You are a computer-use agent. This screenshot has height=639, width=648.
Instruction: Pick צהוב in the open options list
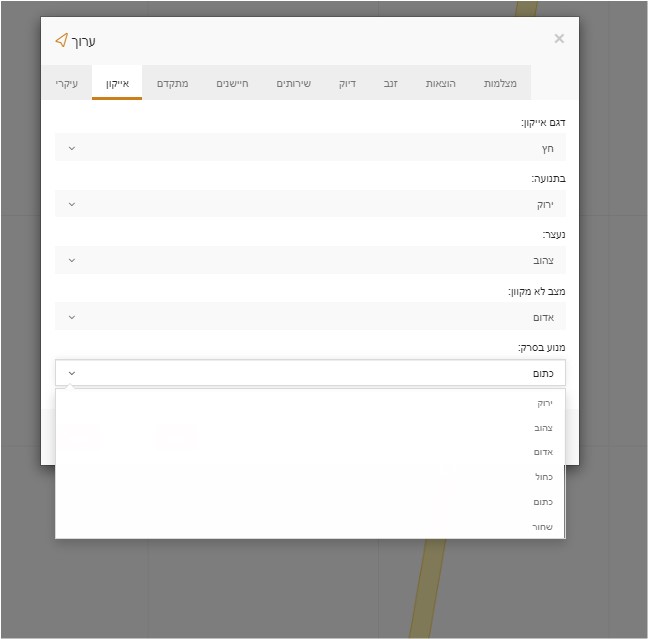(542, 428)
